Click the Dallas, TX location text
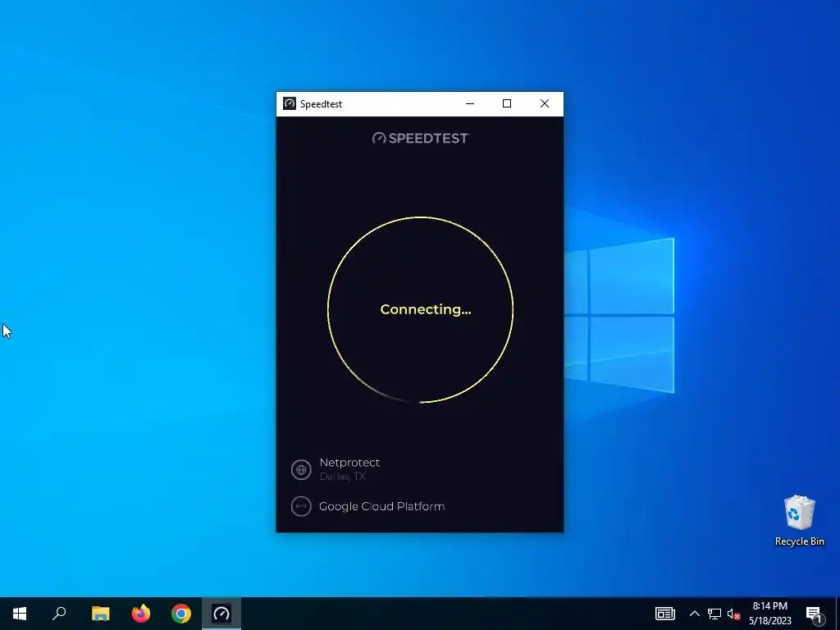 click(342, 477)
